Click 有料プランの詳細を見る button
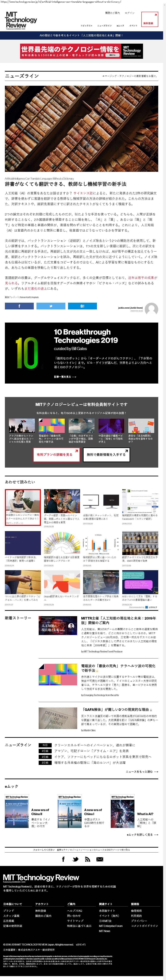166x980 pixels. click(56, 455)
